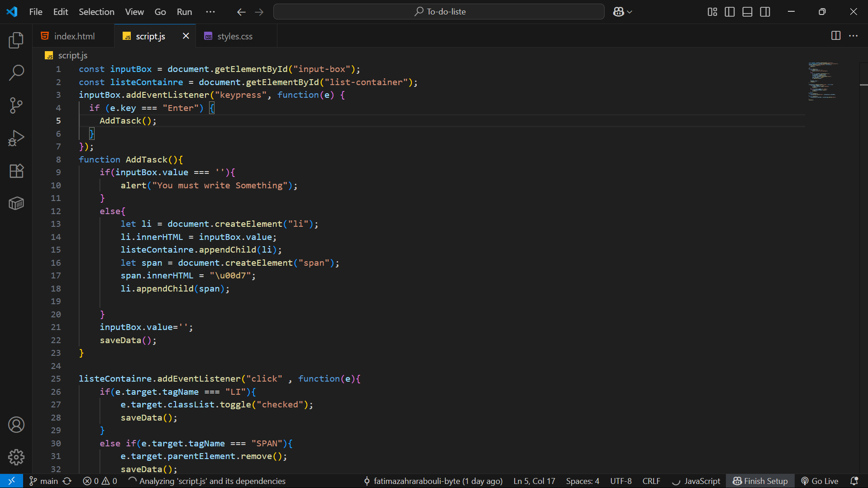The image size is (868, 488).
Task: Click inputBox.value=''; on line 21
Action: coord(146,327)
